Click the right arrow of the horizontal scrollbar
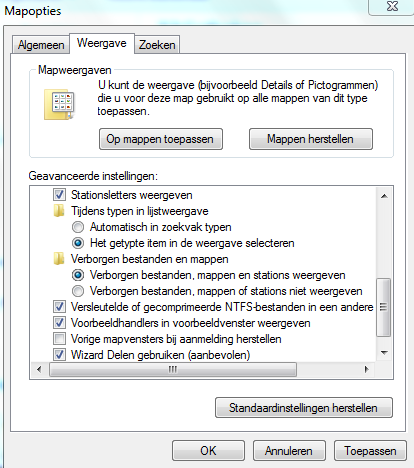Image resolution: width=414 pixels, height=468 pixels. coord(367,369)
